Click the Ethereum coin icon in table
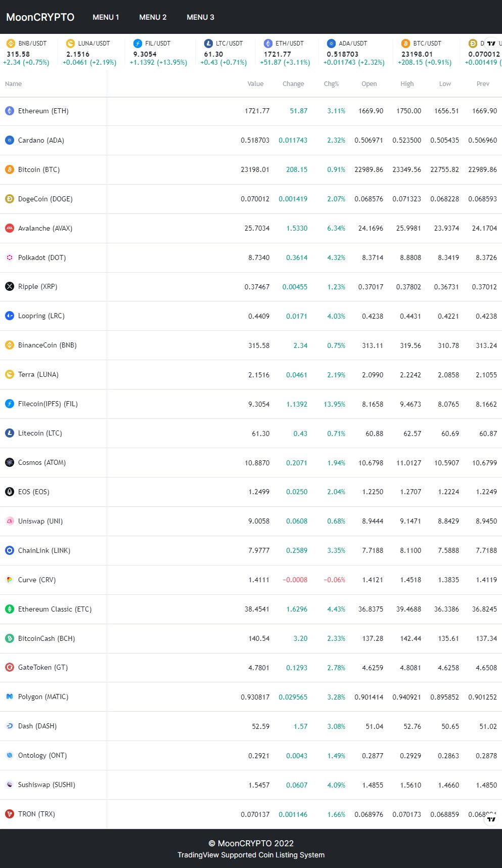The width and height of the screenshot is (502, 868). pyautogui.click(x=10, y=111)
